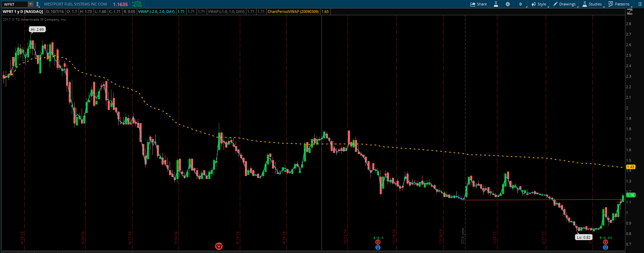Click the 11/18/16 expiration date marker
The width and height of the screenshot is (644, 253).
[394, 237]
